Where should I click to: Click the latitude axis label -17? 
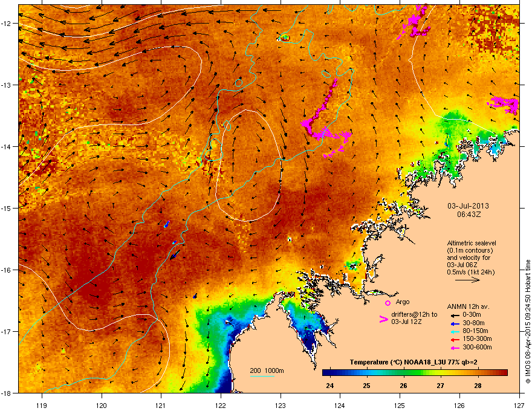6,332
